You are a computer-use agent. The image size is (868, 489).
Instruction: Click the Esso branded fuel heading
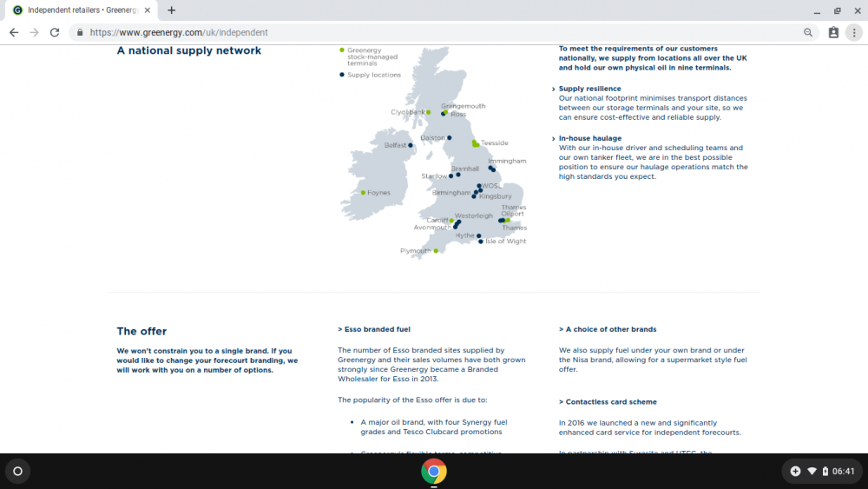[x=374, y=329]
